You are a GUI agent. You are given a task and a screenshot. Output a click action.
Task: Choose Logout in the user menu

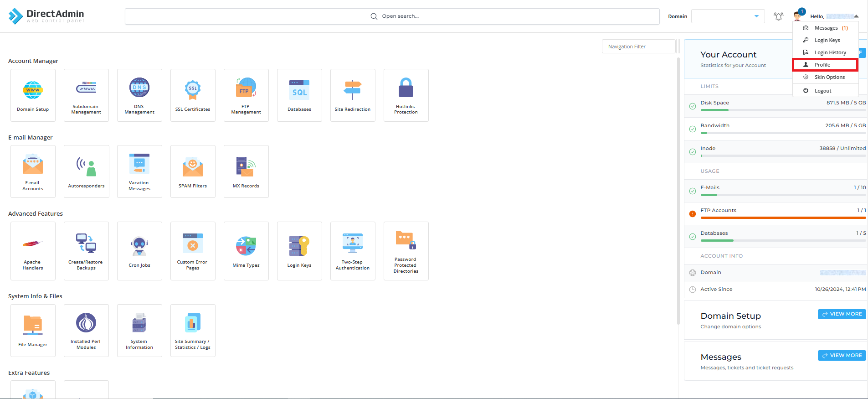coord(823,91)
